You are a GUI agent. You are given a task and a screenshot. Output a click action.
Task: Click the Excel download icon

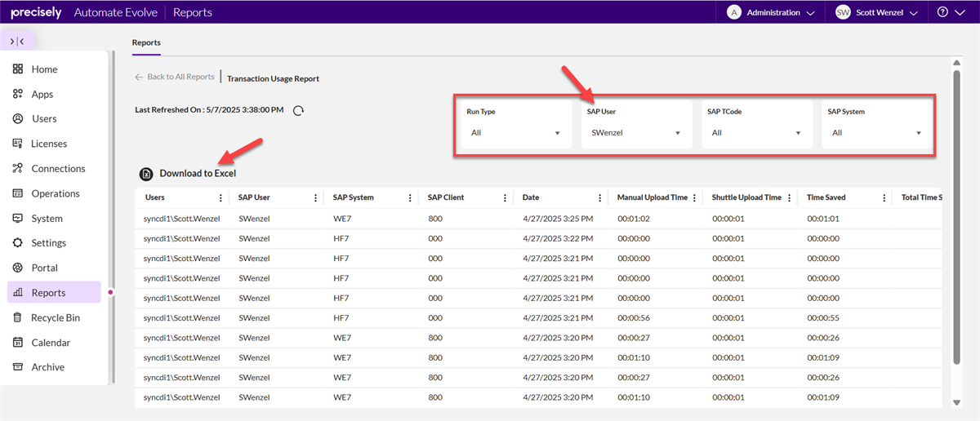click(146, 174)
